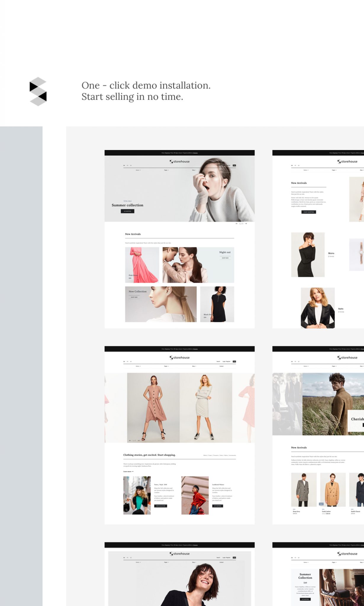The height and width of the screenshot is (606, 364).
Task: Click the large Storehouse logo beside the headline
Action: click(x=38, y=91)
